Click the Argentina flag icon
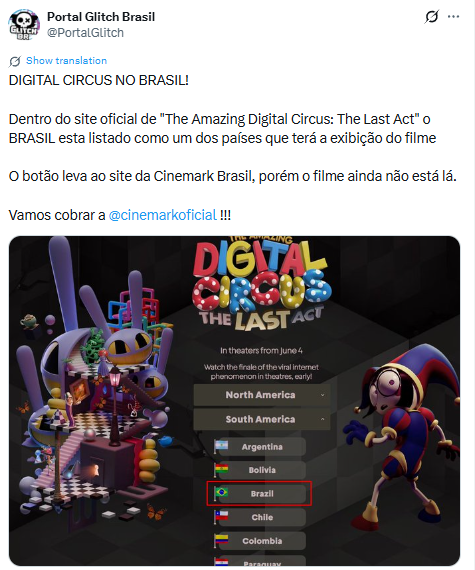Screen dimensions: 475x570 pos(221,446)
